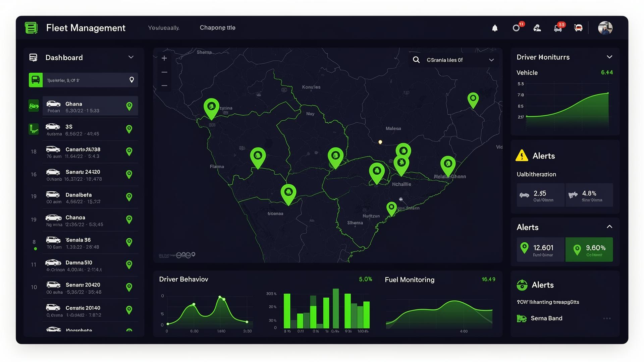The width and height of the screenshot is (644, 362).
Task: Click the Fleet Management logo icon
Action: coord(31,28)
